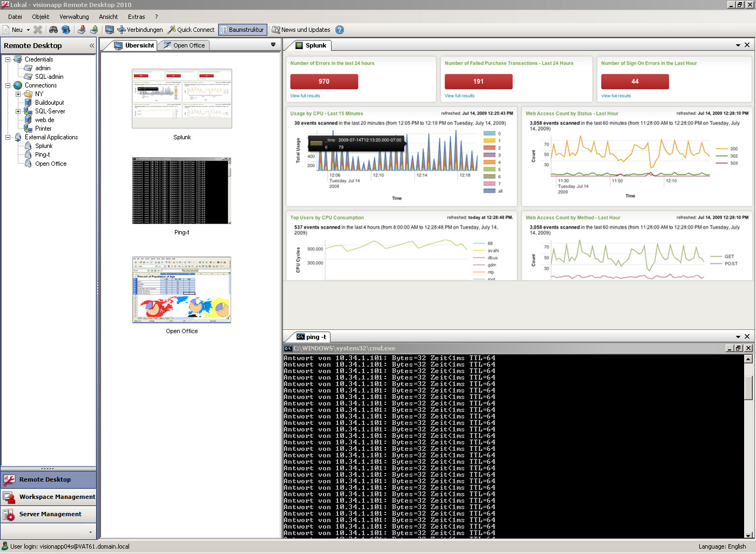Open the Extras menu
Image resolution: width=756 pixels, height=554 pixels.
(x=136, y=17)
